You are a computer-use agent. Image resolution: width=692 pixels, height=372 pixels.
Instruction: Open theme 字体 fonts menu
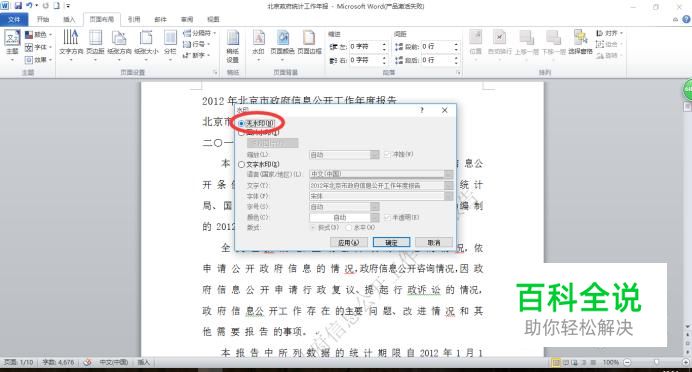coord(38,47)
